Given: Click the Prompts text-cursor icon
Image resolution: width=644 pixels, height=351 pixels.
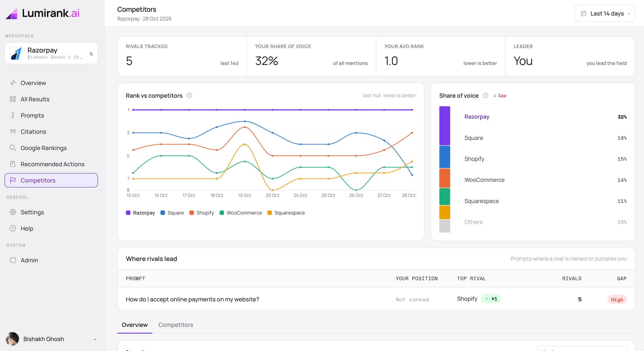Looking at the screenshot, I should click(13, 115).
